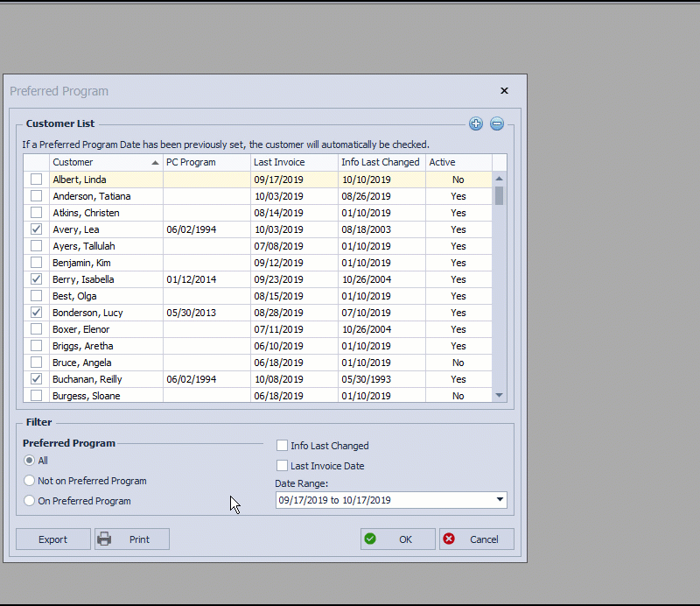The height and width of the screenshot is (606, 700).
Task: Check the box for Boxer, Elenor
Action: pos(36,329)
